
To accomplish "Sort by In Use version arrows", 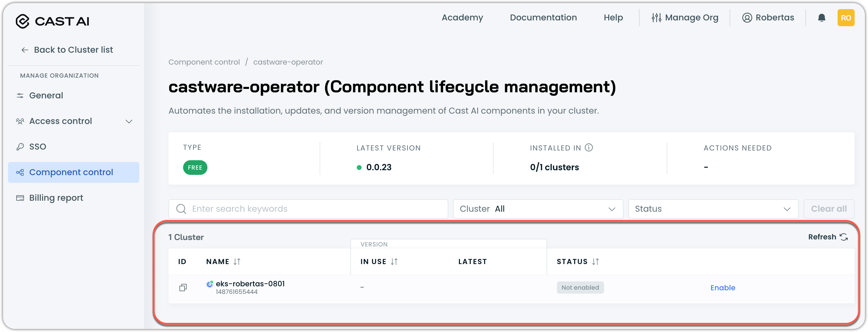I will coord(394,261).
